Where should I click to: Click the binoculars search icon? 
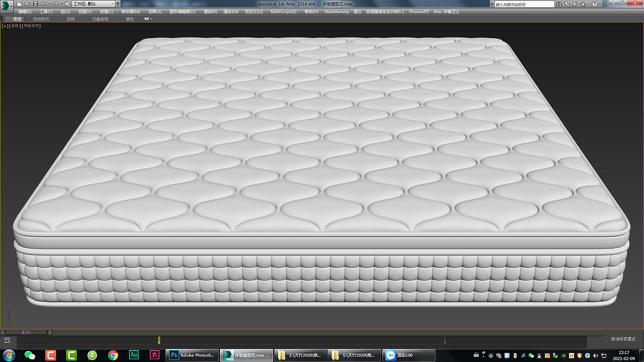[558, 4]
